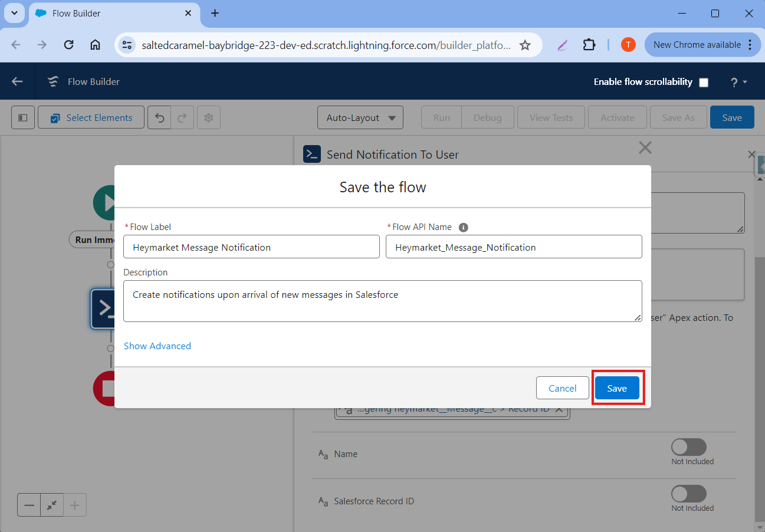Go back with Flow Builder arrow
Viewport: 765px width, 532px height.
click(x=17, y=81)
